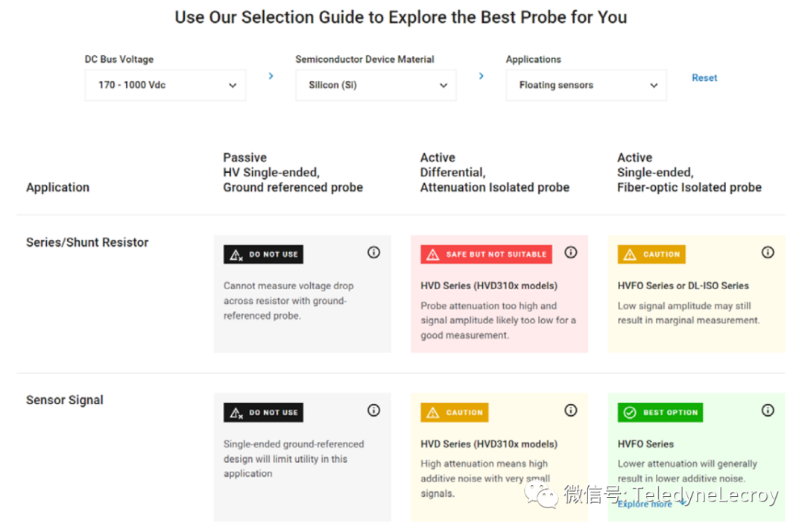Image resolution: width=805 pixels, height=532 pixels.
Task: Open the DC Bus Voltage dropdown
Action: pos(165,85)
